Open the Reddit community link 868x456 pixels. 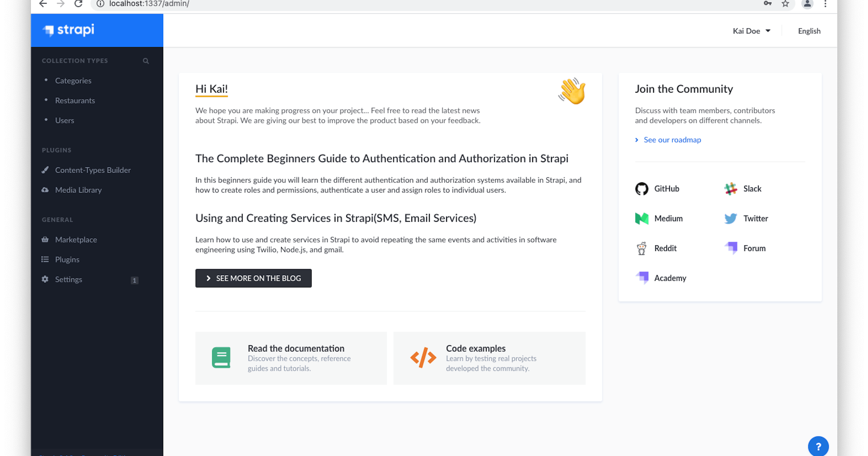656,248
